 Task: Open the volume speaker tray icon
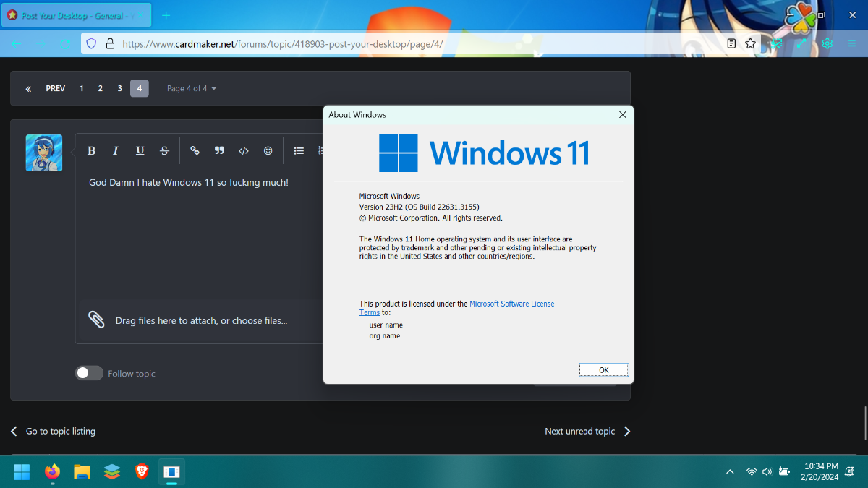pyautogui.click(x=767, y=472)
